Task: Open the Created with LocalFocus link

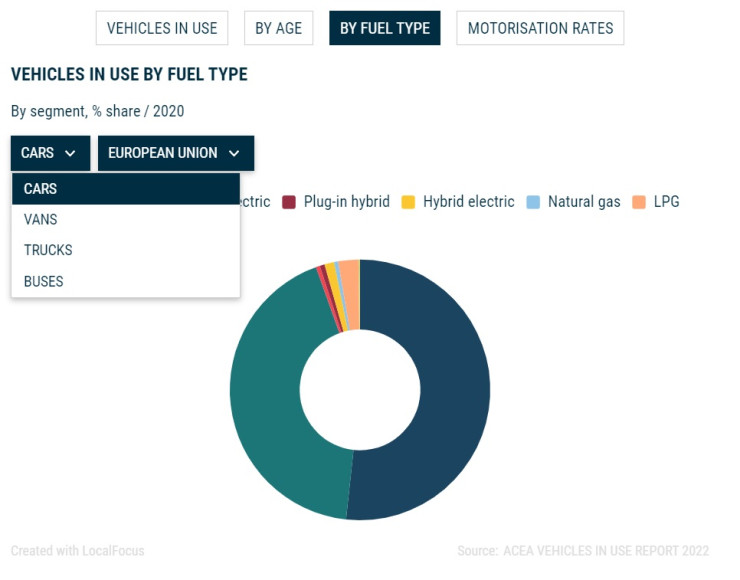Action: coord(77,551)
